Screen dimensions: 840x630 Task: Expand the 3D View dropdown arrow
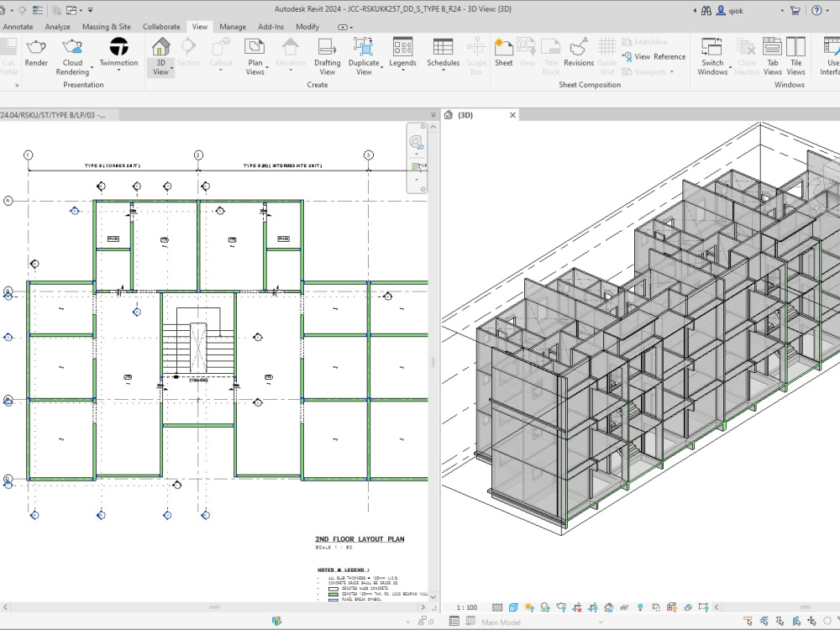171,68
